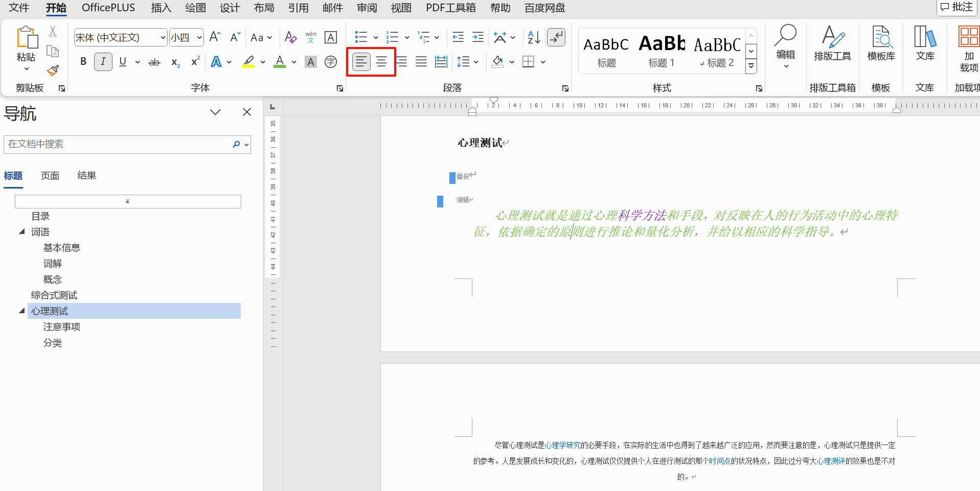Click the 批注 comments button
980x491 pixels.
click(956, 7)
